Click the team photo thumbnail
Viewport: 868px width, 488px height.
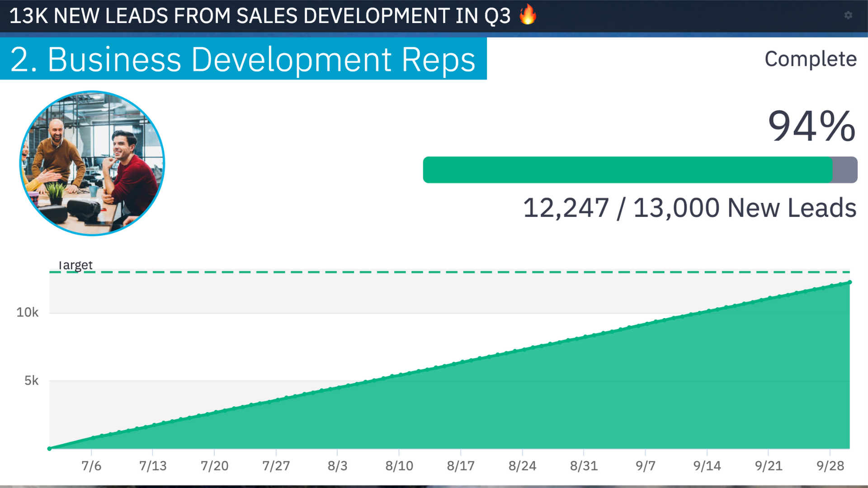pyautogui.click(x=92, y=163)
